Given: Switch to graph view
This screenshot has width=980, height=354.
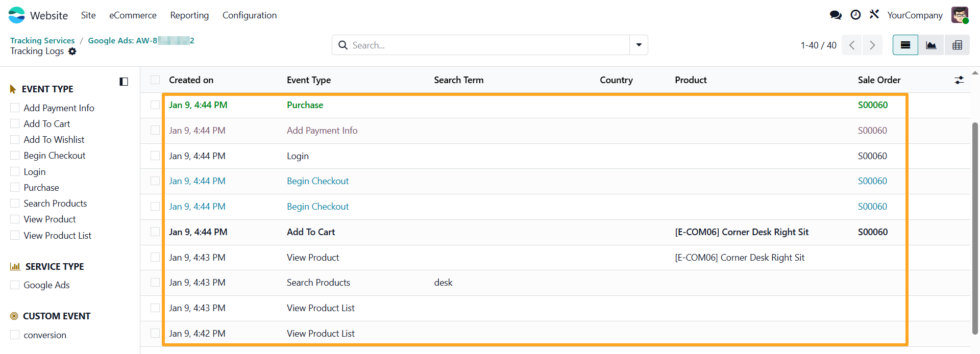Looking at the screenshot, I should pos(932,45).
